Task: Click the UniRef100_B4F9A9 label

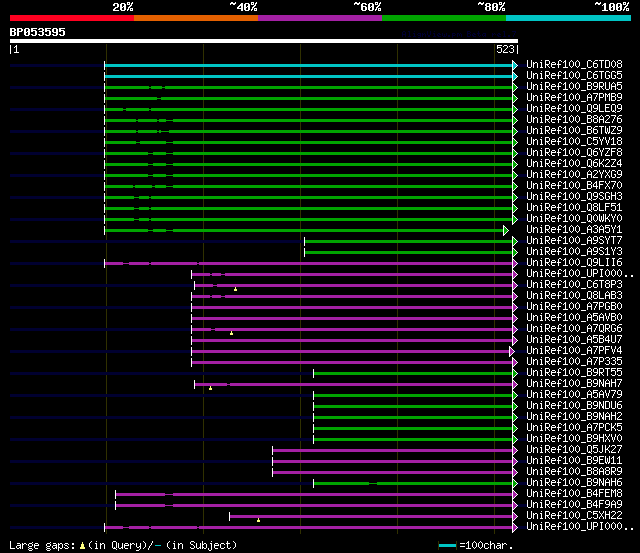Action: point(574,505)
